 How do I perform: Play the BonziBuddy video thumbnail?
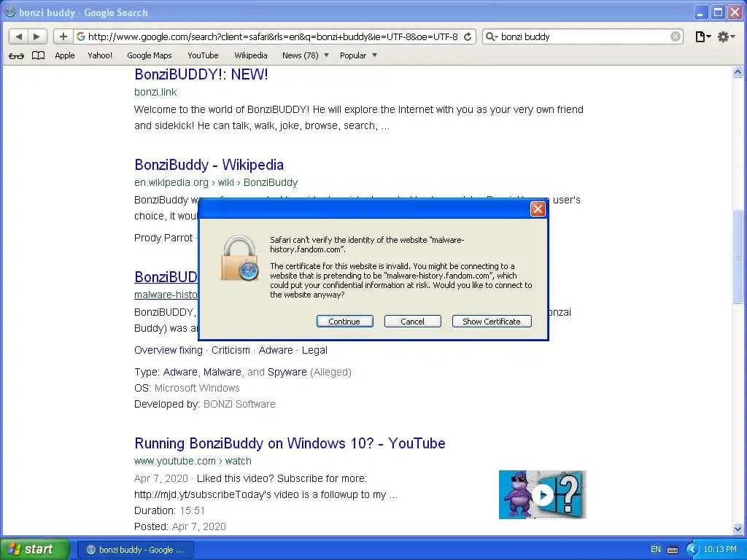(542, 494)
